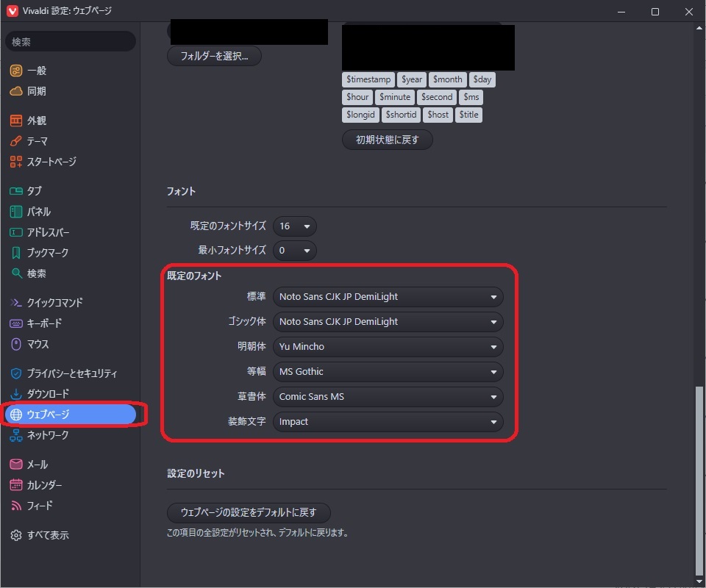Image resolution: width=706 pixels, height=588 pixels.
Task: Open the プライバシーとセキュリティ shield icon
Action: click(16, 373)
